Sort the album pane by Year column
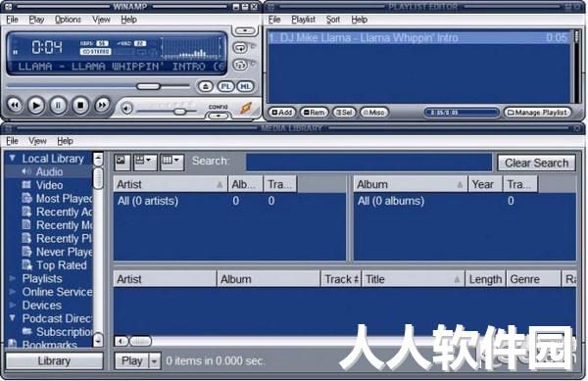 coord(484,184)
